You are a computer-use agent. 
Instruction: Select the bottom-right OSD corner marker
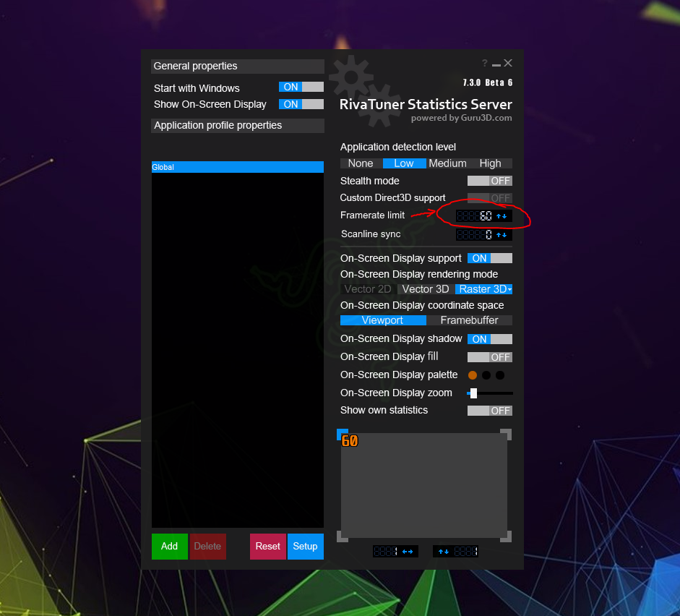[506, 536]
